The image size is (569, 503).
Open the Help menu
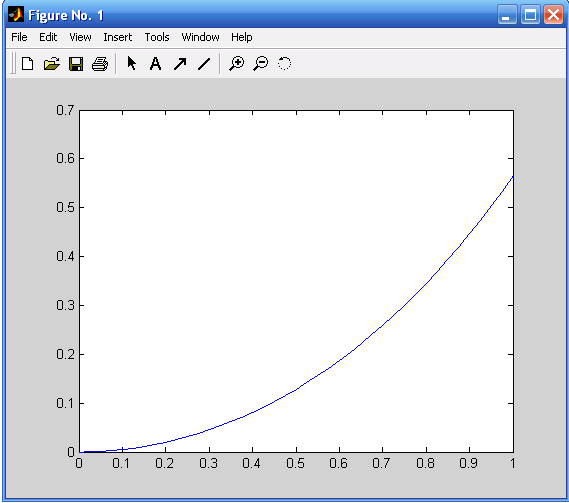[x=242, y=37]
